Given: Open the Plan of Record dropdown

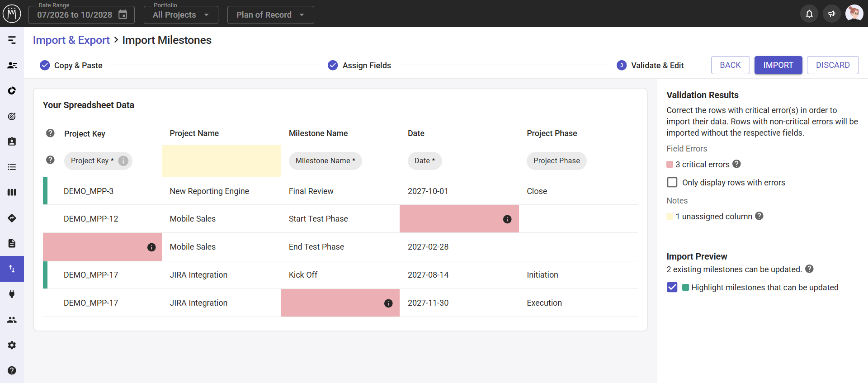Looking at the screenshot, I should [270, 15].
